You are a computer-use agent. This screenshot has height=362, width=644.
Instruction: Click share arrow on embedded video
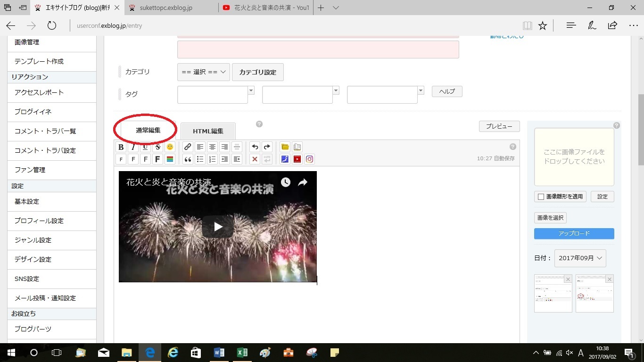click(x=303, y=182)
